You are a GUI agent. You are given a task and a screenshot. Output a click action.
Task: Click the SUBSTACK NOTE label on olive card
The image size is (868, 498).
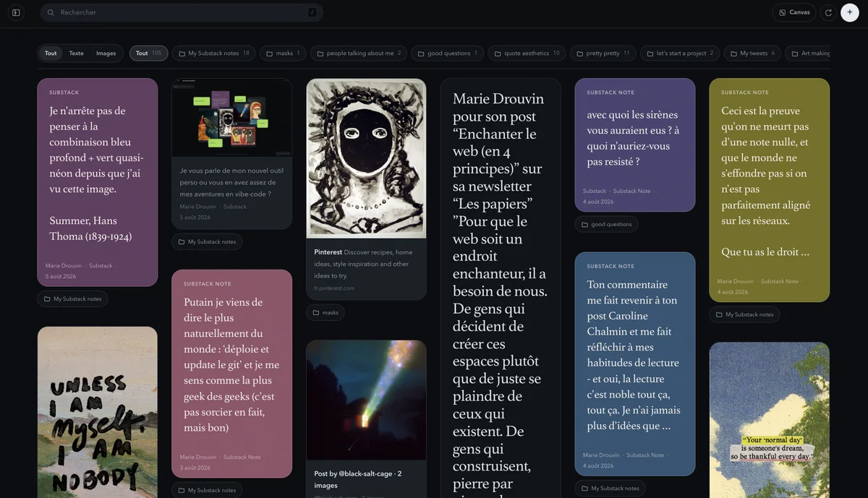[745, 93]
